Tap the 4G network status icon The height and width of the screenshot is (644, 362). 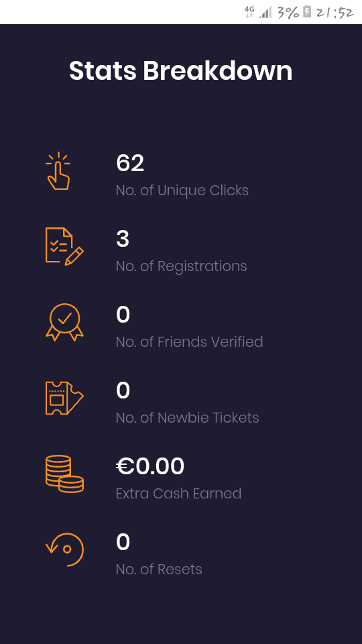[x=249, y=11]
